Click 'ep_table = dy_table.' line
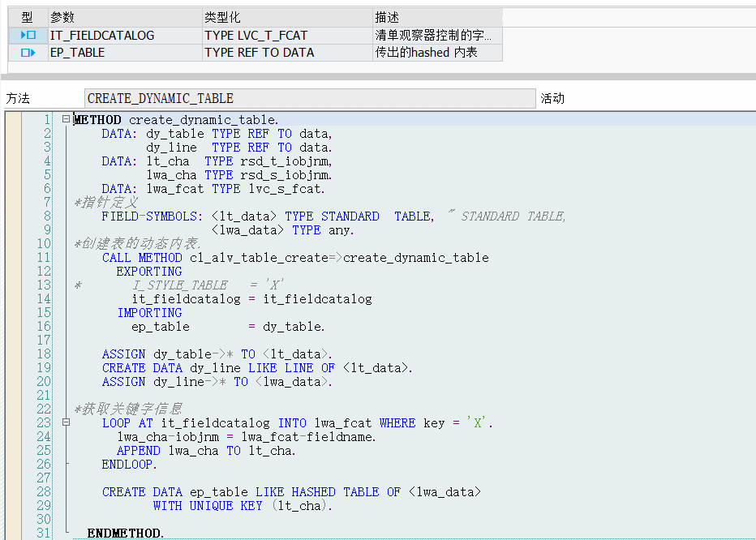This screenshot has width=756, height=540. point(228,327)
